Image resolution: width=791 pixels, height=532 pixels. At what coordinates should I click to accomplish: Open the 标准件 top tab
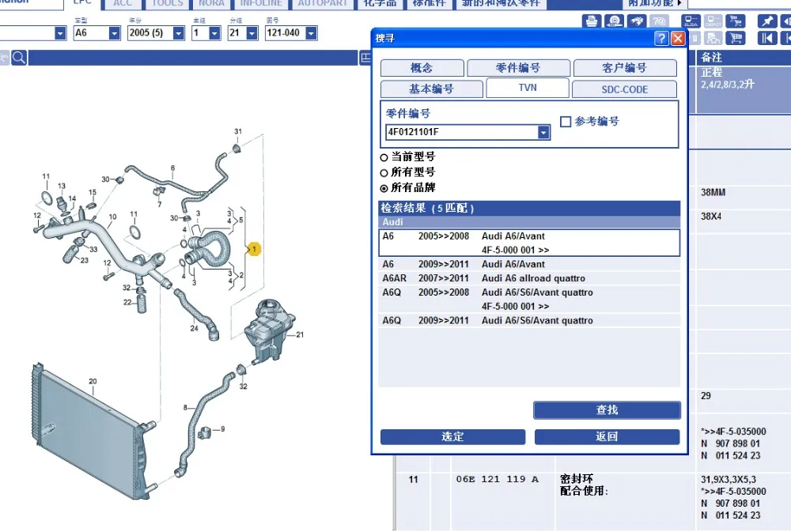pyautogui.click(x=430, y=3)
